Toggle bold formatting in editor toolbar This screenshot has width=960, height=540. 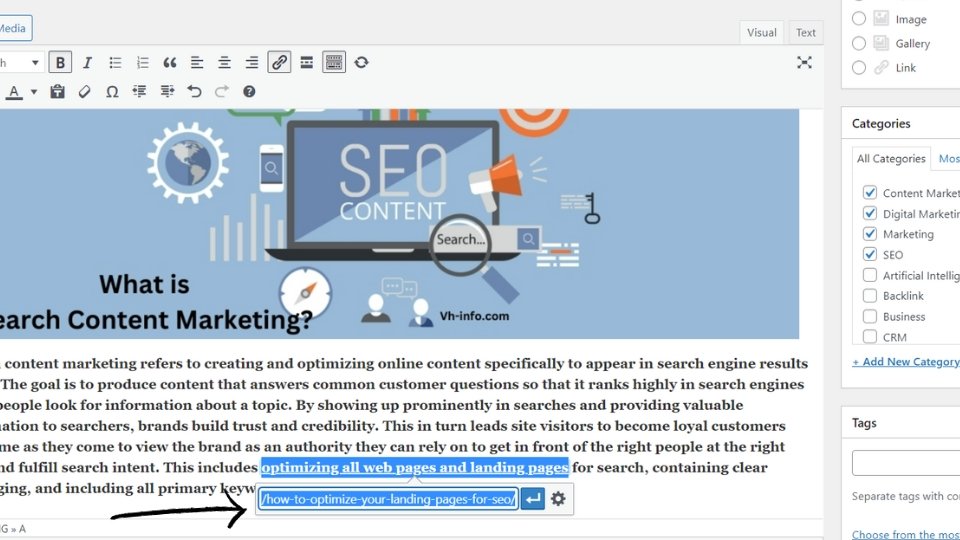coord(60,62)
